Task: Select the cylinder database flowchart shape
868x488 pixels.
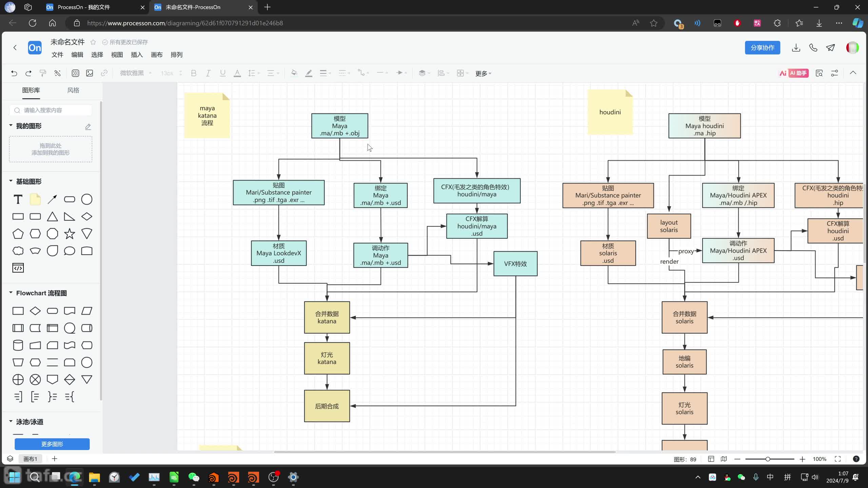Action: point(18,345)
